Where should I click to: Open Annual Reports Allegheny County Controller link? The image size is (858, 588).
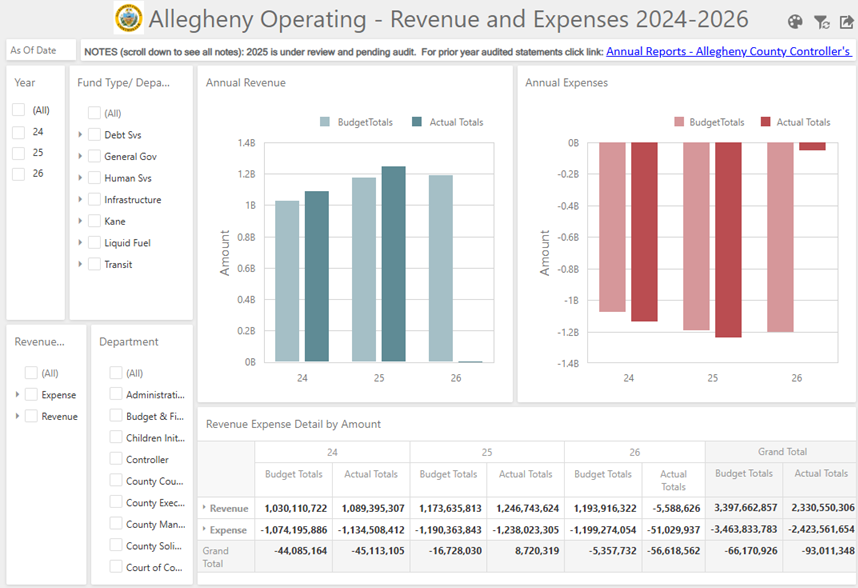tap(728, 51)
